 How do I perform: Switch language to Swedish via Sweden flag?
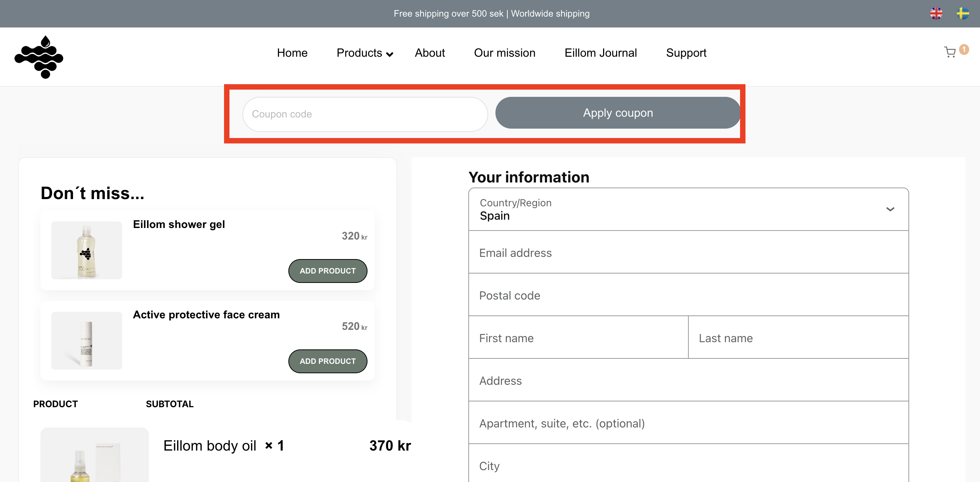click(963, 14)
